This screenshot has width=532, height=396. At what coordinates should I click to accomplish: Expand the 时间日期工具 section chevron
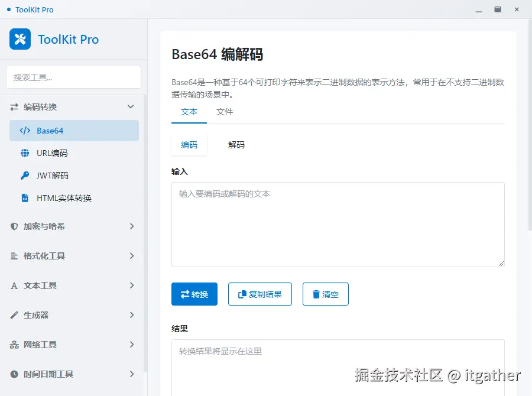pyautogui.click(x=132, y=374)
